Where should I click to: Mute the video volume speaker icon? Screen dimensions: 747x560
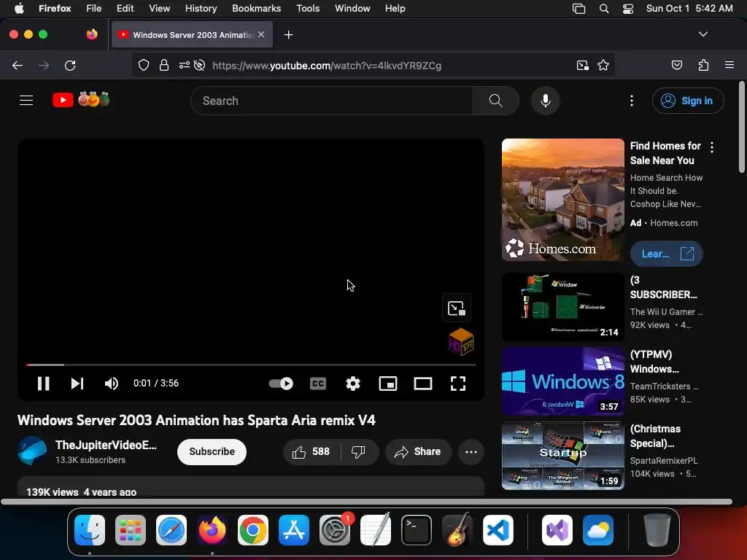click(x=112, y=384)
